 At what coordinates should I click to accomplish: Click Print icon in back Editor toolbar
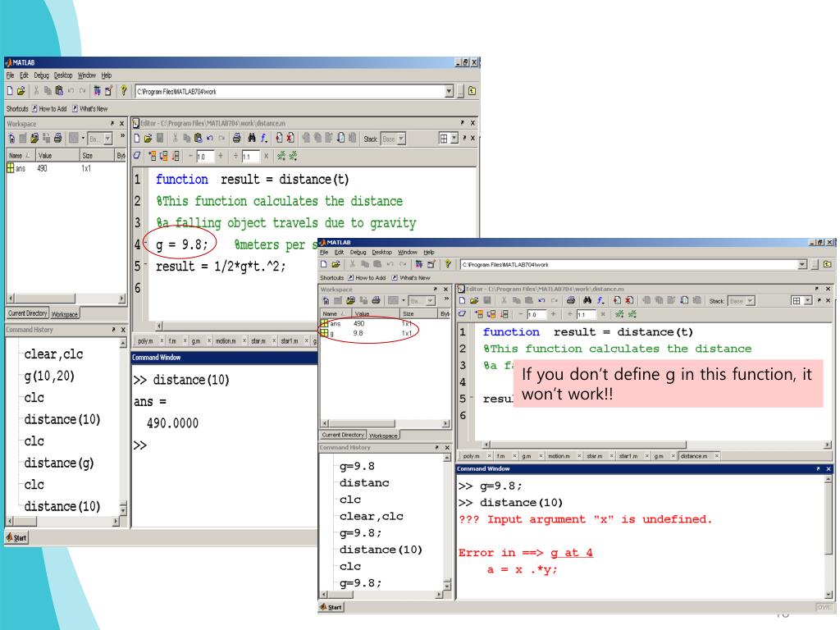click(x=236, y=138)
